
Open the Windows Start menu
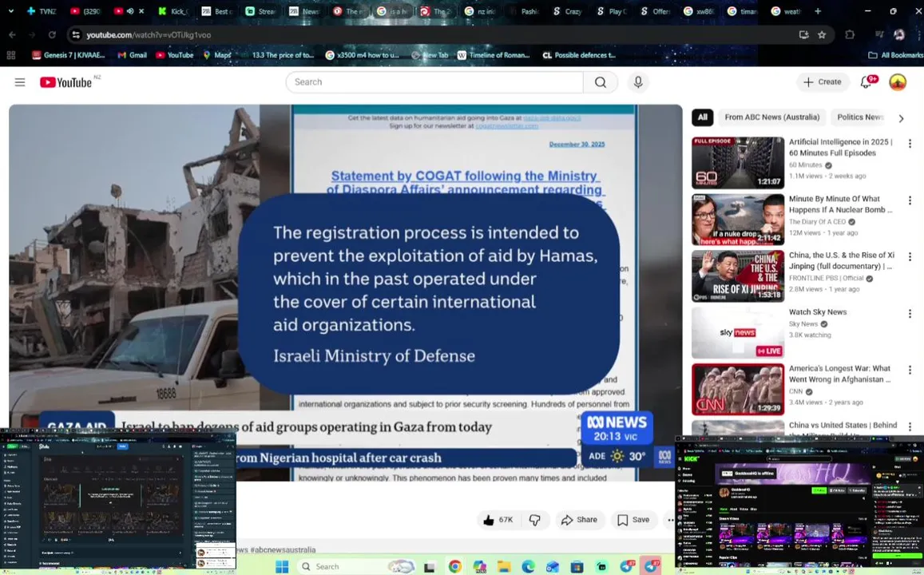click(x=282, y=567)
